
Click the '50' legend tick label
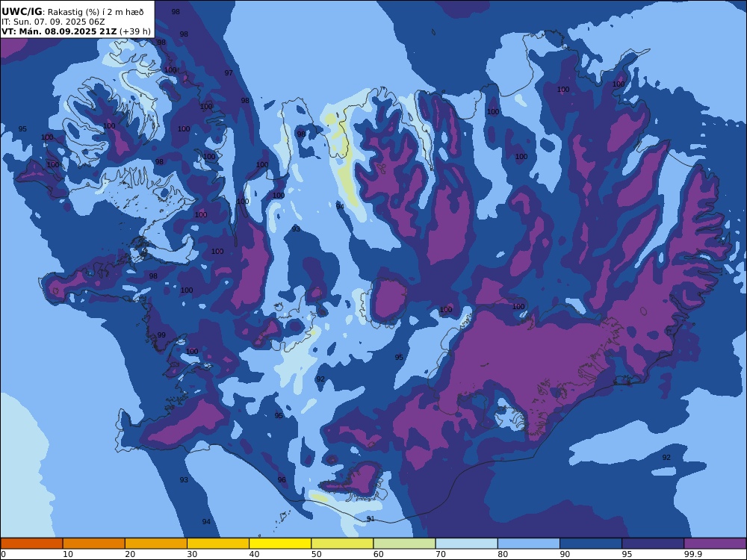click(316, 554)
